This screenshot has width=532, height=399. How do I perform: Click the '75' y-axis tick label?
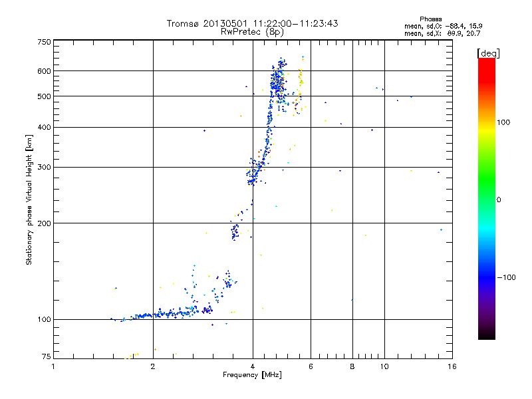click(47, 356)
